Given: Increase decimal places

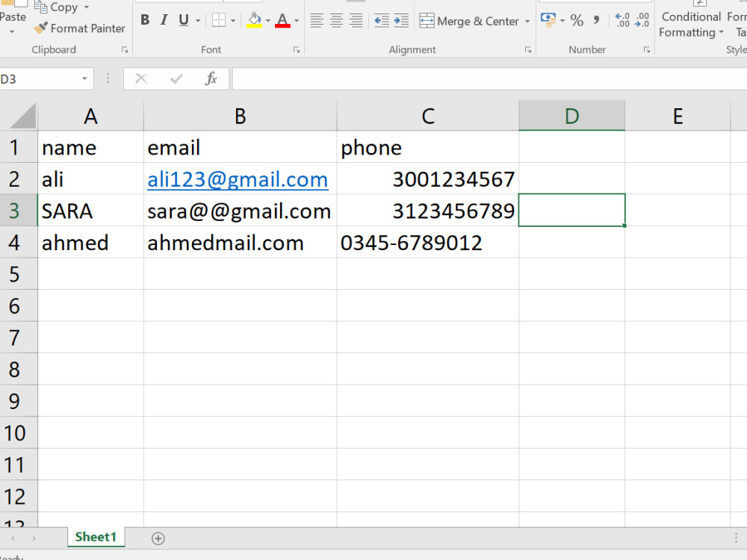Looking at the screenshot, I should [x=622, y=20].
